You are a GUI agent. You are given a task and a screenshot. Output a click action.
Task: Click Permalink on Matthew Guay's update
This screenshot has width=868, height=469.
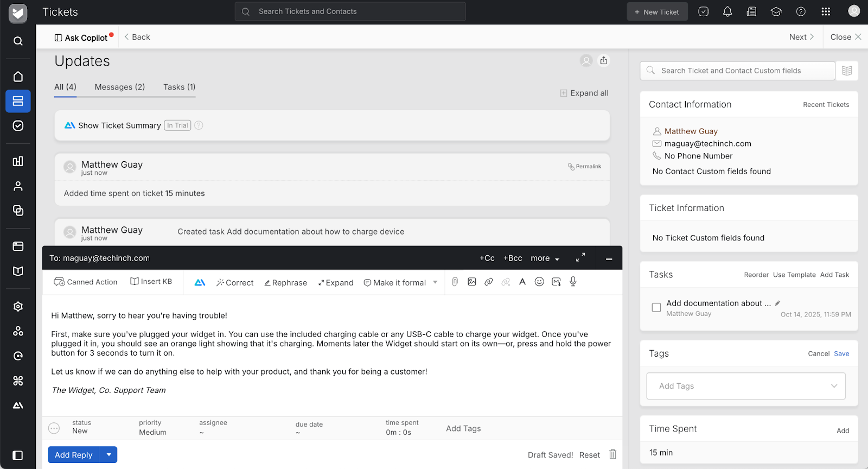[585, 167]
